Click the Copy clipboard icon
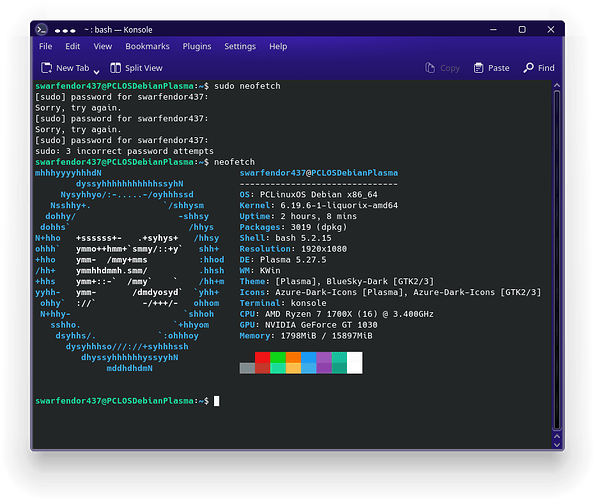This screenshot has width=594, height=500. point(430,68)
